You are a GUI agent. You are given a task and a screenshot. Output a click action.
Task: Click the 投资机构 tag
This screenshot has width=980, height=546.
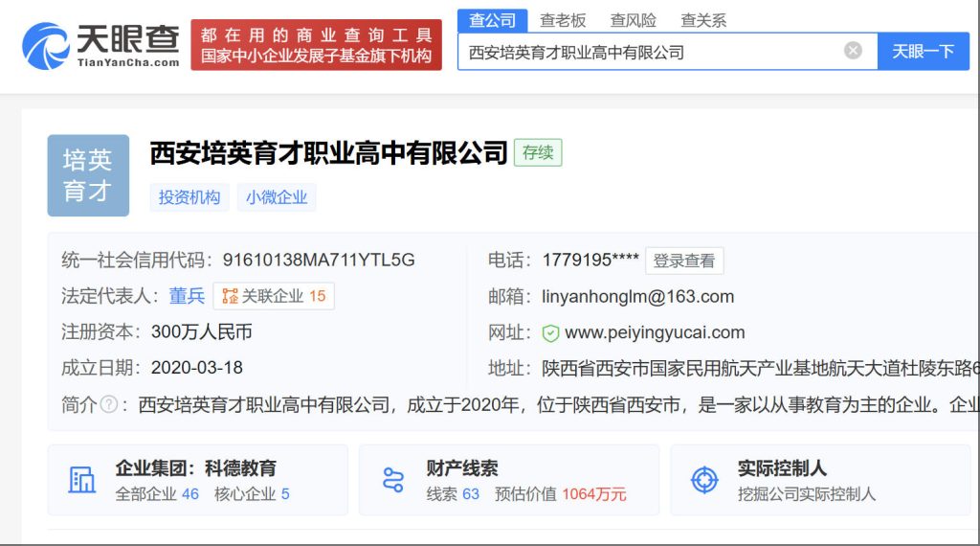189,197
